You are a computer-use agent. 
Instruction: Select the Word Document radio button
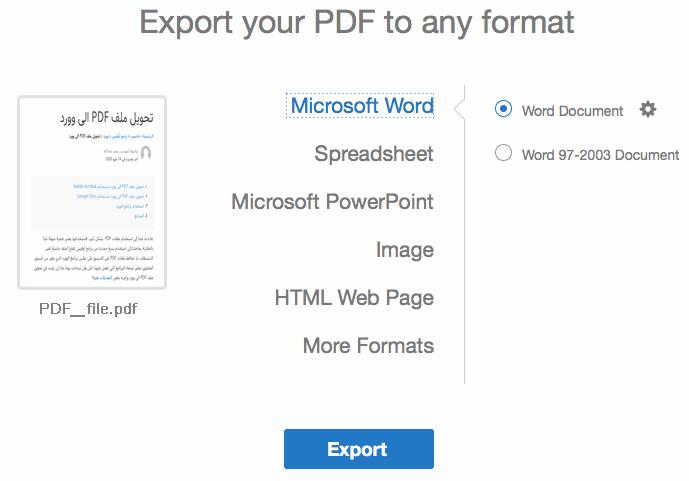504,110
